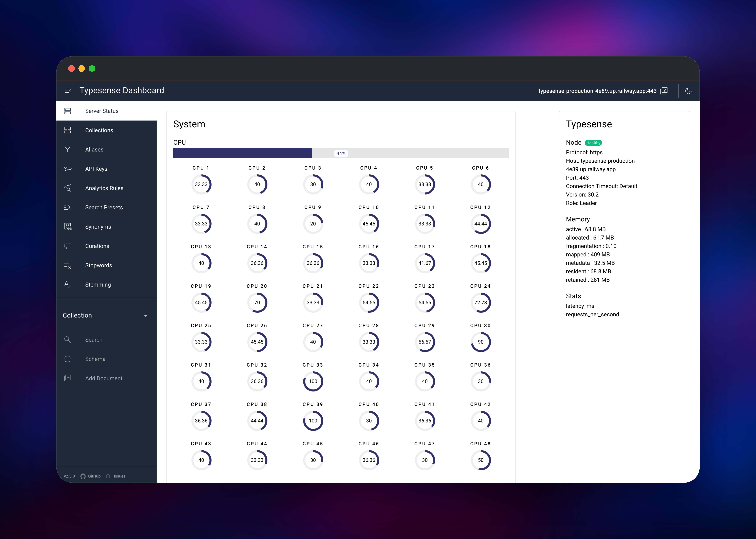756x539 pixels.
Task: Click the latency_ms stat
Action: [580, 306]
